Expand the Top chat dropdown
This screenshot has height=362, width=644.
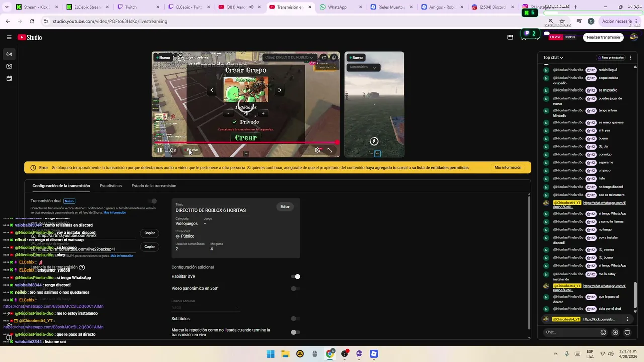553,58
